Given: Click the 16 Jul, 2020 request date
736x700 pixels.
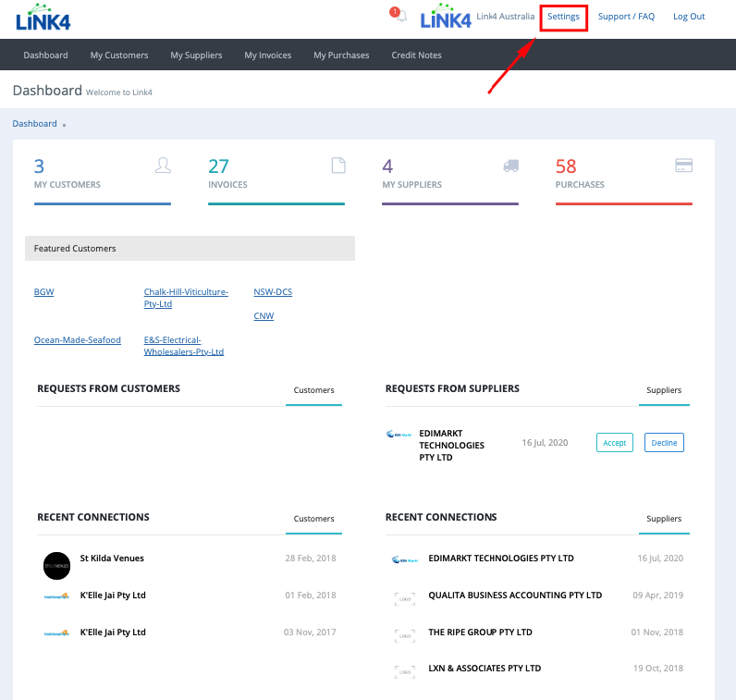Looking at the screenshot, I should click(x=545, y=443).
